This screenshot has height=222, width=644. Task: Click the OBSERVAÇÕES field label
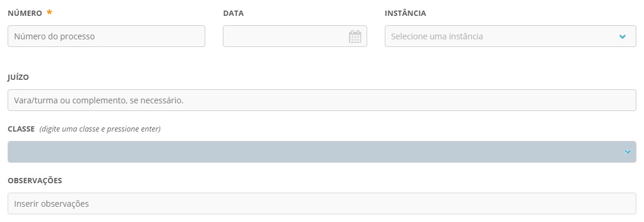point(35,180)
